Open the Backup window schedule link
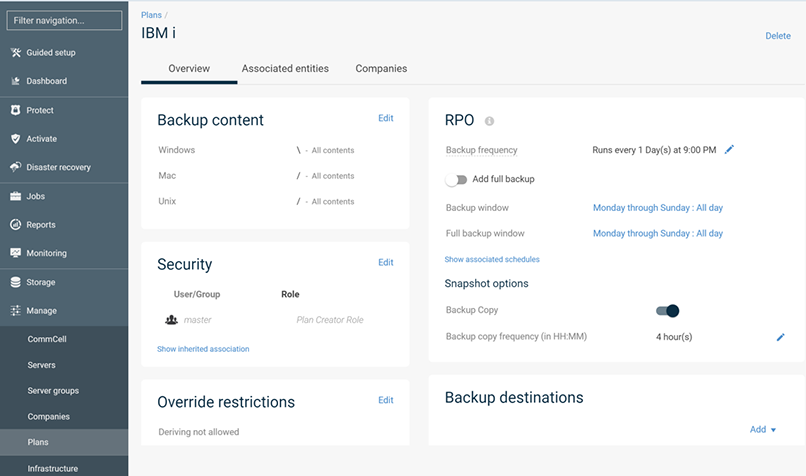Image resolution: width=806 pixels, height=476 pixels. (x=657, y=208)
